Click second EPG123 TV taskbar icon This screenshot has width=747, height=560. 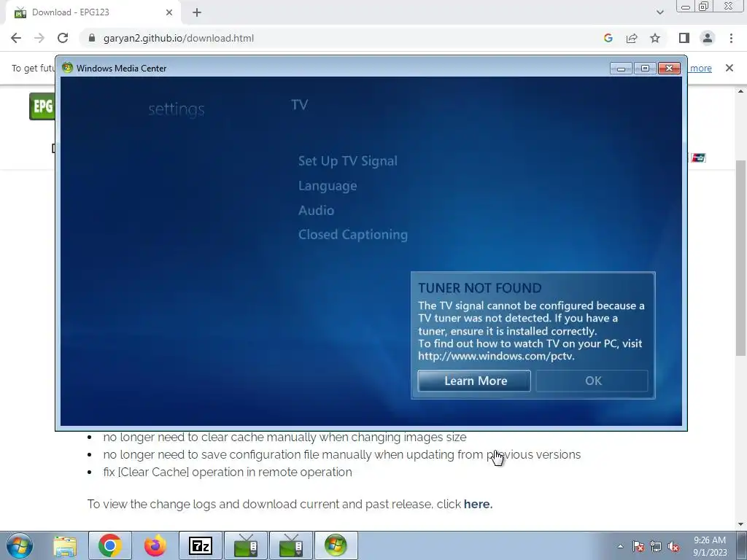point(291,545)
